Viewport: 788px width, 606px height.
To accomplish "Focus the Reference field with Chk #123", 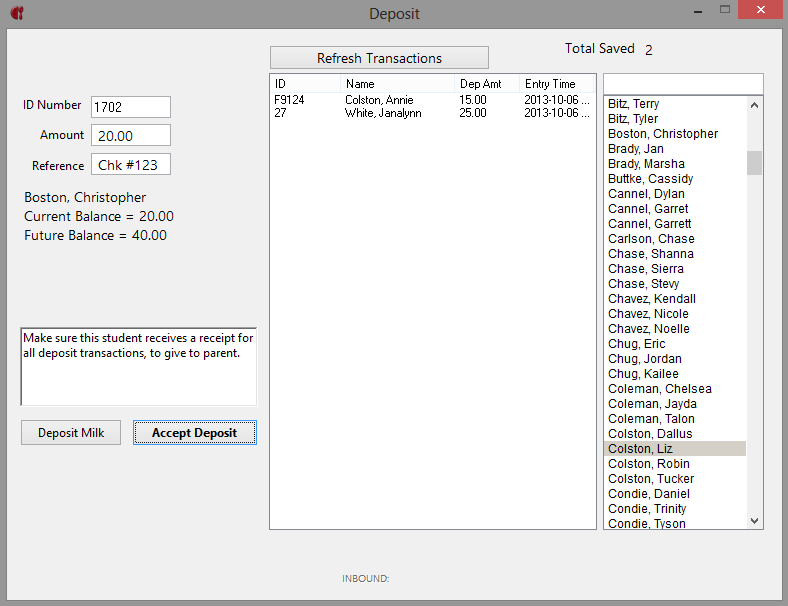I will coord(131,165).
